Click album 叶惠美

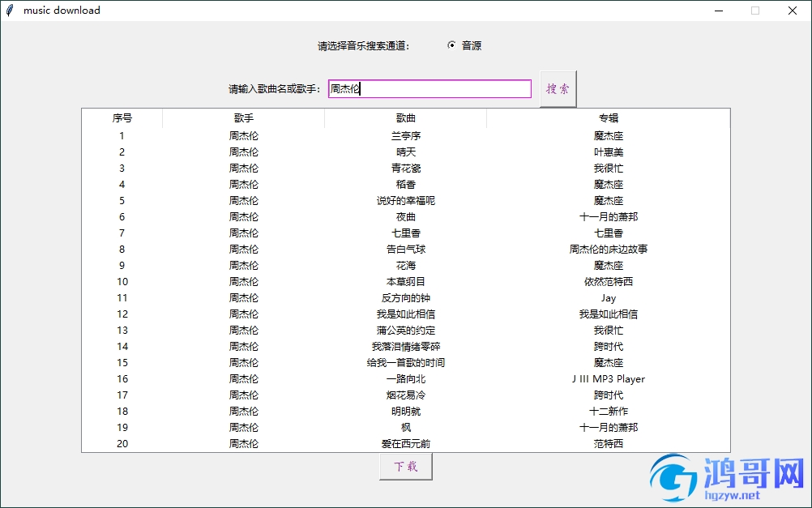(x=609, y=152)
